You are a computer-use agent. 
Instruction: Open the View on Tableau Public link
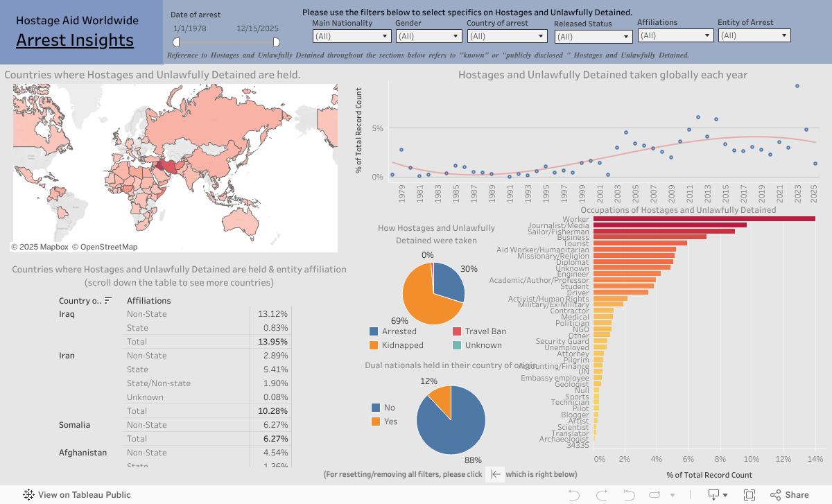tap(84, 495)
